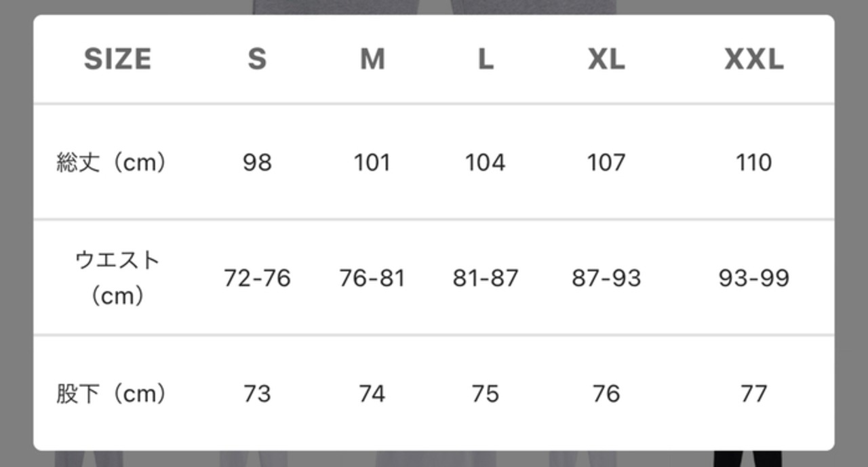Click the 総丈 value 98 for size S
Viewport: 868px width, 467px height.
[x=257, y=163]
